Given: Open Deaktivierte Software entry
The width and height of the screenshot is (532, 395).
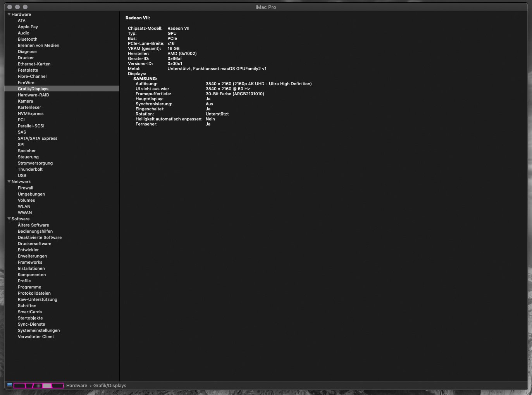Looking at the screenshot, I should pos(40,237).
